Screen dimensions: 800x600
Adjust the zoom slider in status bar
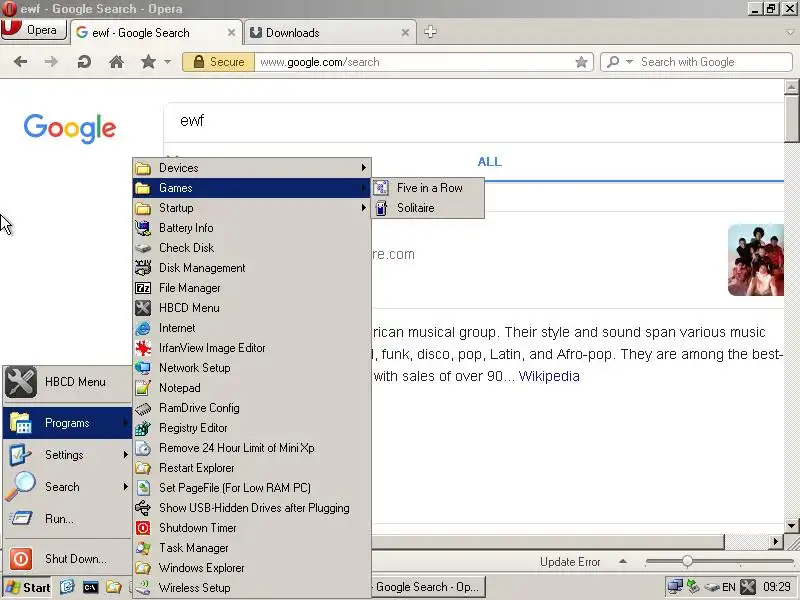click(x=687, y=561)
